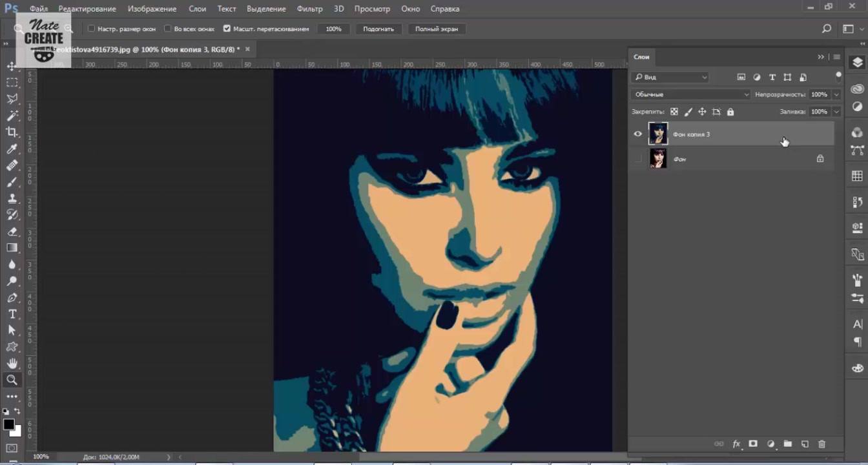Open the Paths panel icon

tap(858, 150)
